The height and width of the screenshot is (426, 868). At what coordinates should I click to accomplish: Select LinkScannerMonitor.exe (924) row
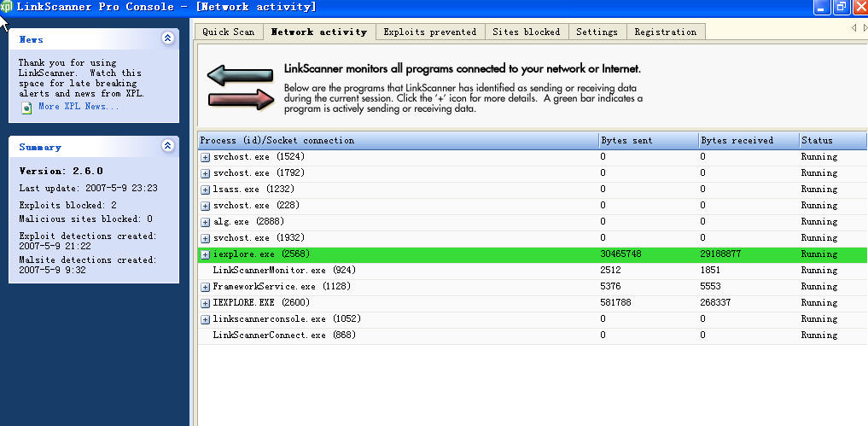[533, 271]
